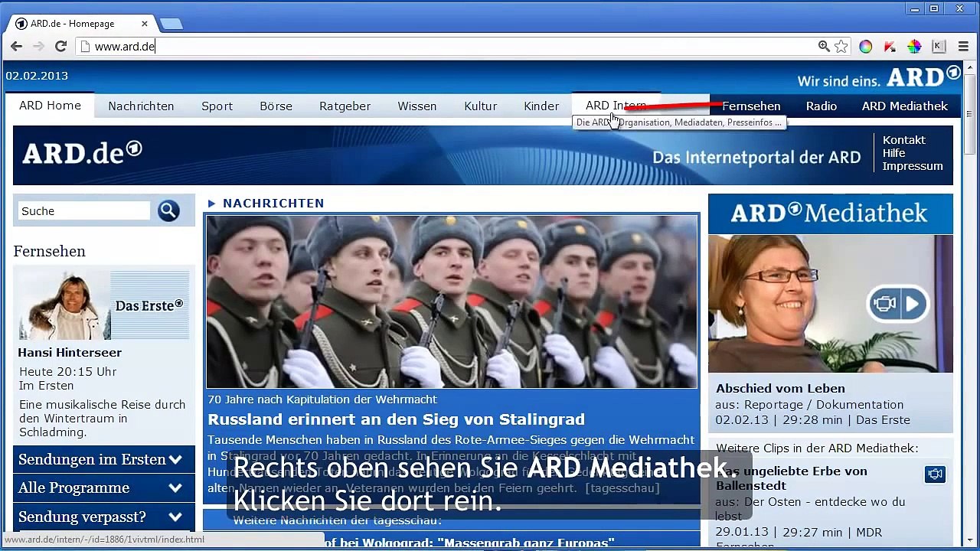This screenshot has width=980, height=551.
Task: Click the rainbow color wheel extension icon
Action: click(x=914, y=47)
